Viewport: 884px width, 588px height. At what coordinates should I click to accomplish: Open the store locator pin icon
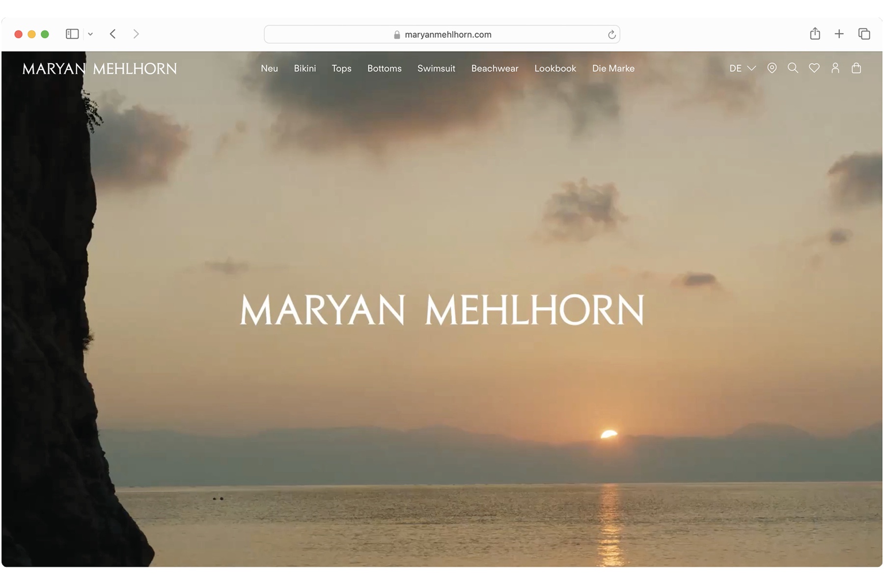click(772, 68)
